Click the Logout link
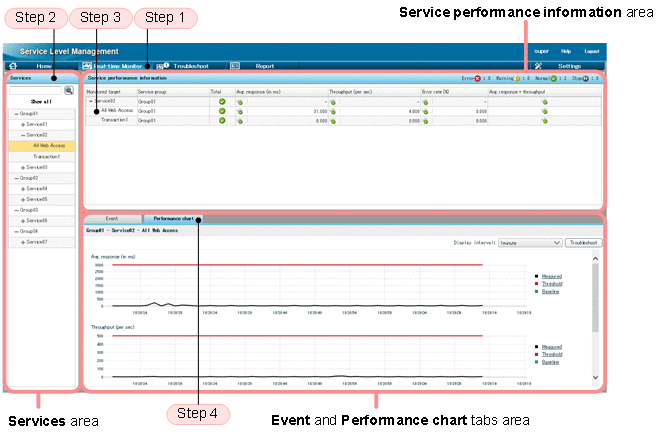The width and height of the screenshot is (657, 433). (x=591, y=50)
